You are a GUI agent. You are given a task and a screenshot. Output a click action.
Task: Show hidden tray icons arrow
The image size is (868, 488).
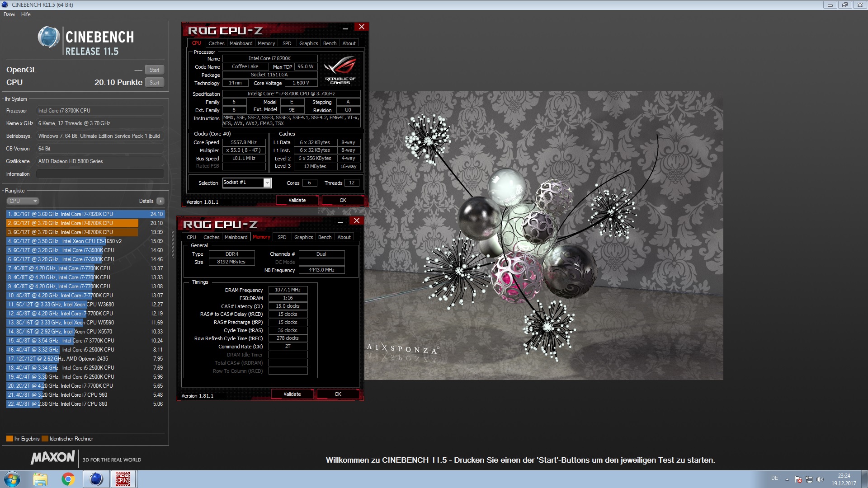point(787,479)
